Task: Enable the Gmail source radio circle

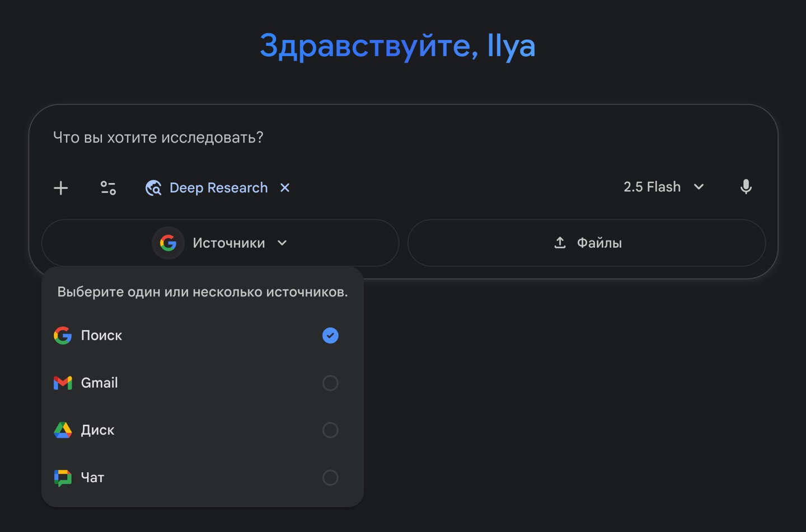Action: (330, 383)
